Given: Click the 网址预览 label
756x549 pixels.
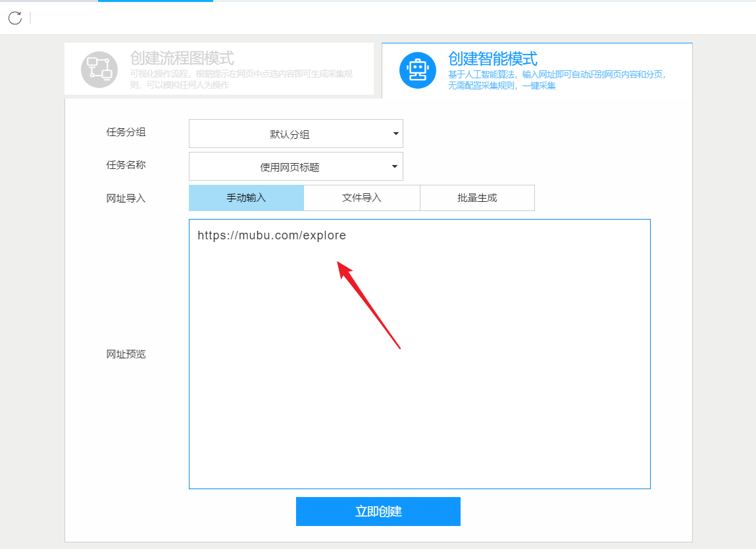Looking at the screenshot, I should tap(126, 354).
